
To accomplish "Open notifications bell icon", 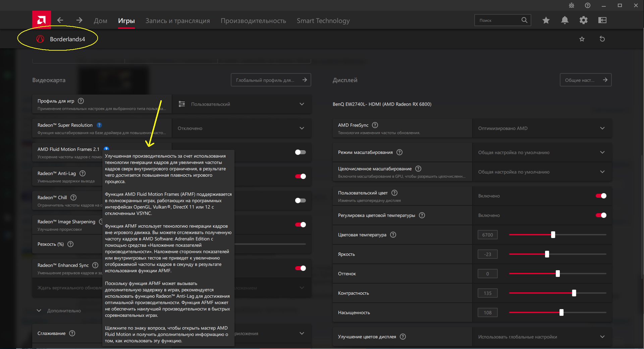I will coord(565,20).
